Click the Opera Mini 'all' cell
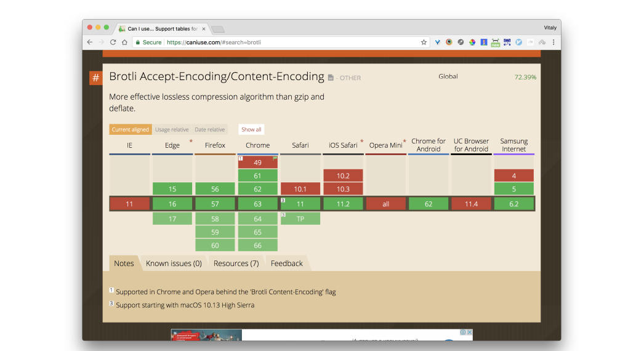Screen dimensions: 644x351 pyautogui.click(x=385, y=204)
